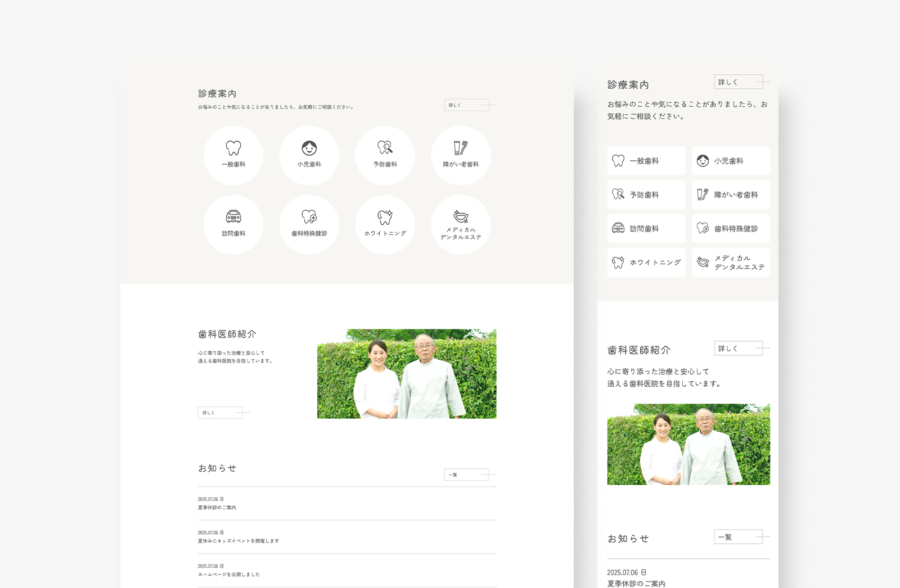Select 一般歯科 card in mobile layout
This screenshot has height=588, width=900.
point(646,161)
